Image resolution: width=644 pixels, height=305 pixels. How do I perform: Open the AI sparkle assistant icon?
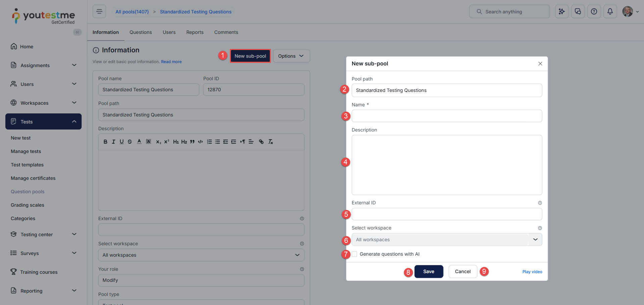pos(561,12)
